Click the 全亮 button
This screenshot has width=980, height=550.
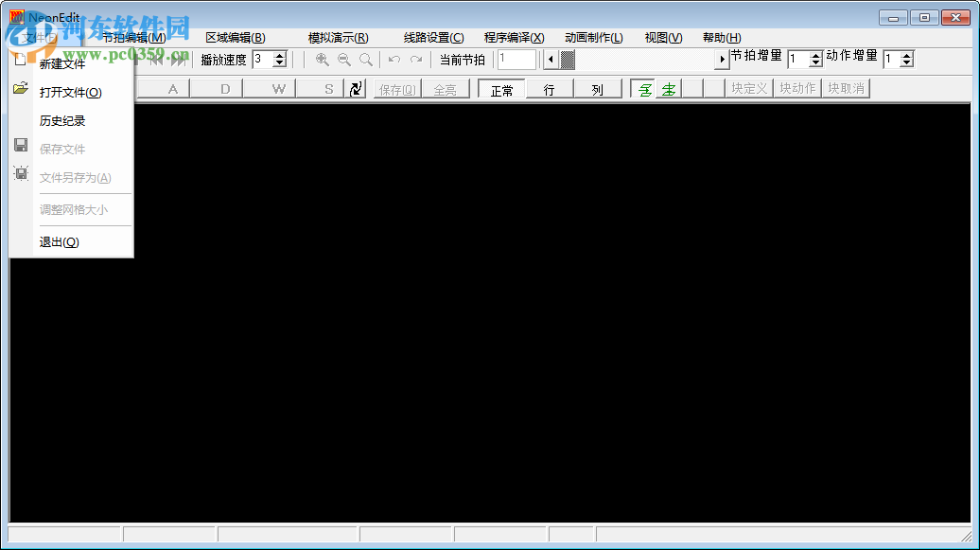pyautogui.click(x=445, y=88)
